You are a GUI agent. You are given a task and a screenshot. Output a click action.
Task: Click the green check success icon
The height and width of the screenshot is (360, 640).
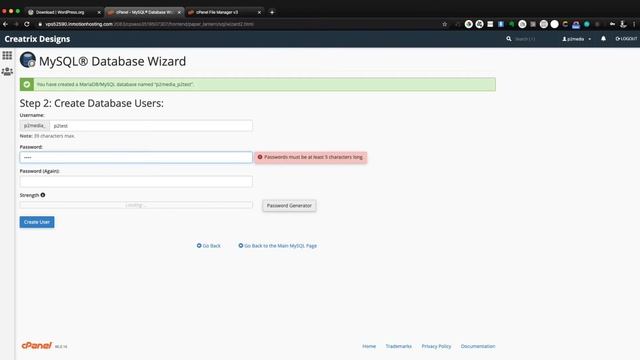pos(27,84)
